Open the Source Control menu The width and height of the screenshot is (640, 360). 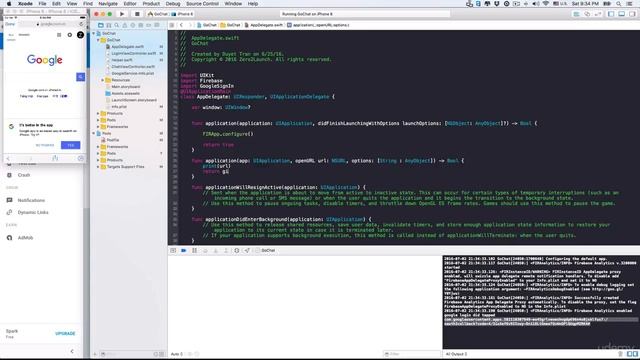[x=202, y=4]
